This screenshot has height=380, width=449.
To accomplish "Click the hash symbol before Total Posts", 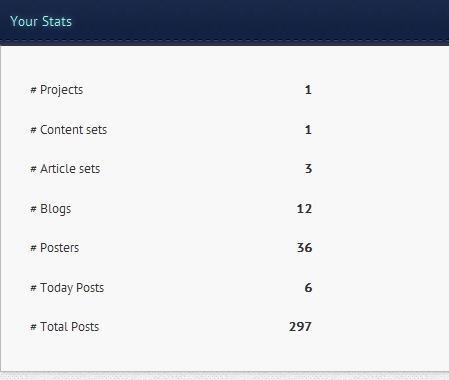I will (33, 327).
